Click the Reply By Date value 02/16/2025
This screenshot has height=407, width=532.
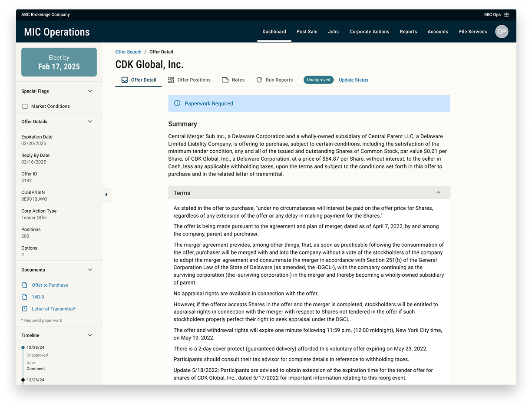[34, 162]
